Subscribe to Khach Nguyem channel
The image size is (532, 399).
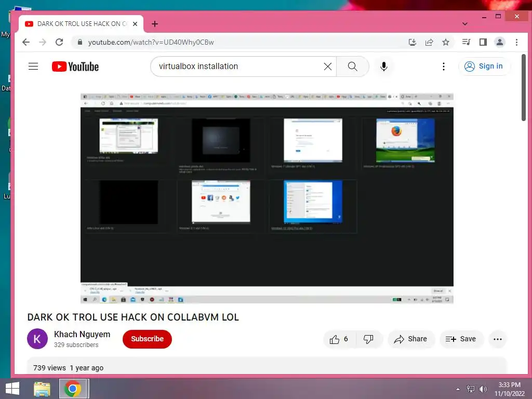147,339
